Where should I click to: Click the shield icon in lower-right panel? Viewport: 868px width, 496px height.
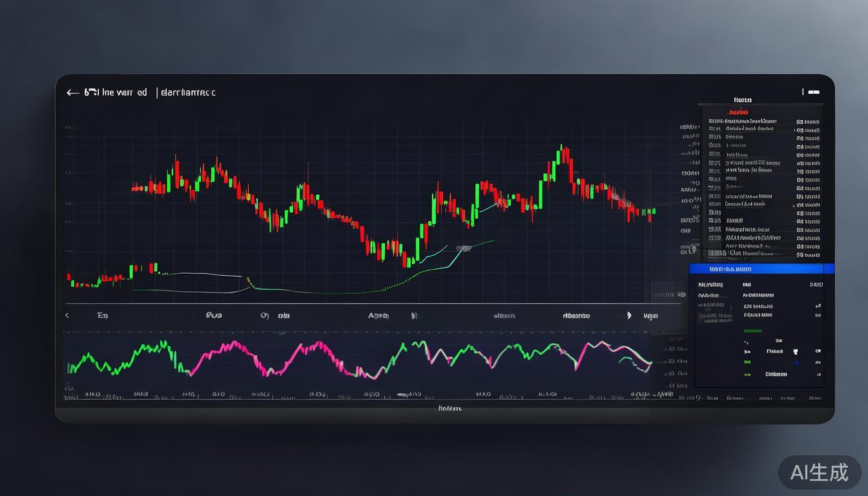pos(795,352)
